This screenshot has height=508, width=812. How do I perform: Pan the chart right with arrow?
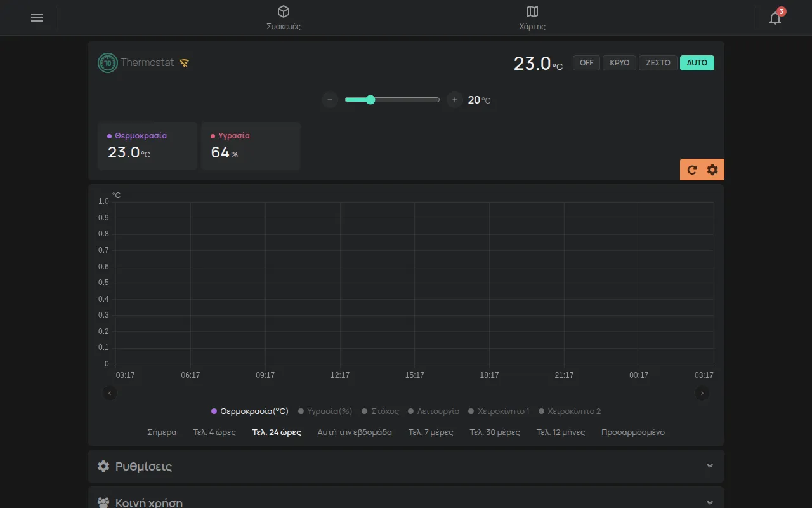tap(702, 394)
